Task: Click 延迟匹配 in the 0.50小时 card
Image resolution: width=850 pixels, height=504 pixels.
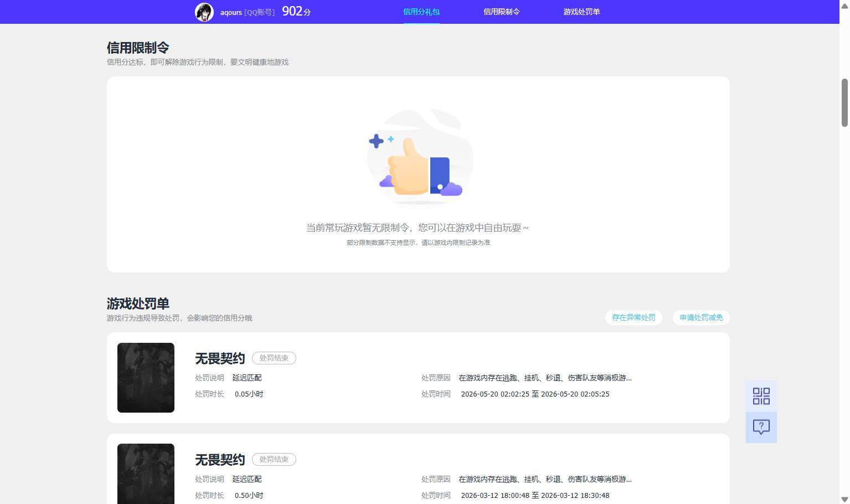Action: [x=247, y=479]
